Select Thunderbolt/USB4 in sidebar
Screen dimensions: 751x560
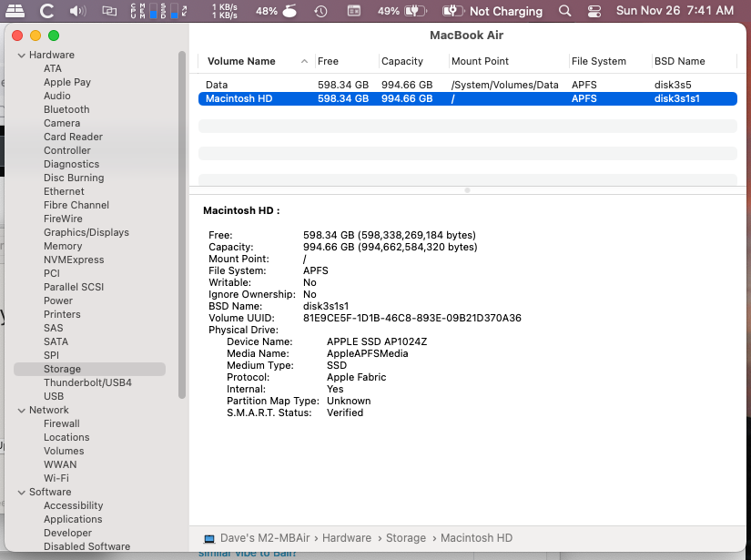coord(87,382)
